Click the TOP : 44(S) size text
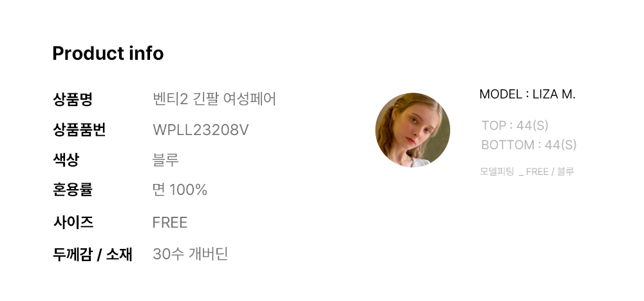This screenshot has height=301, width=644. (x=515, y=125)
